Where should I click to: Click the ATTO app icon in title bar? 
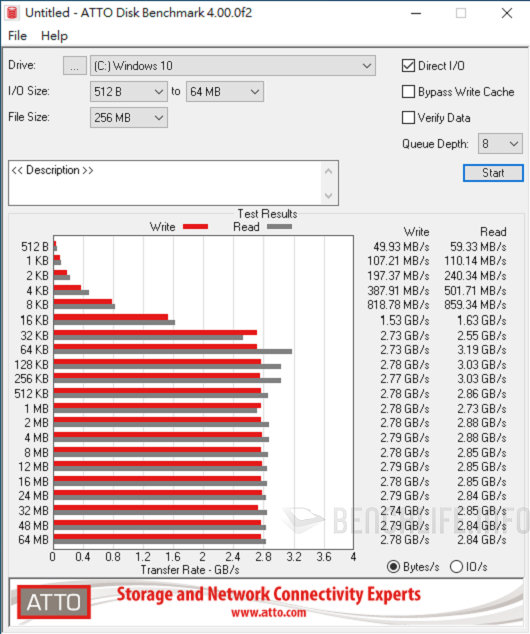click(x=12, y=13)
